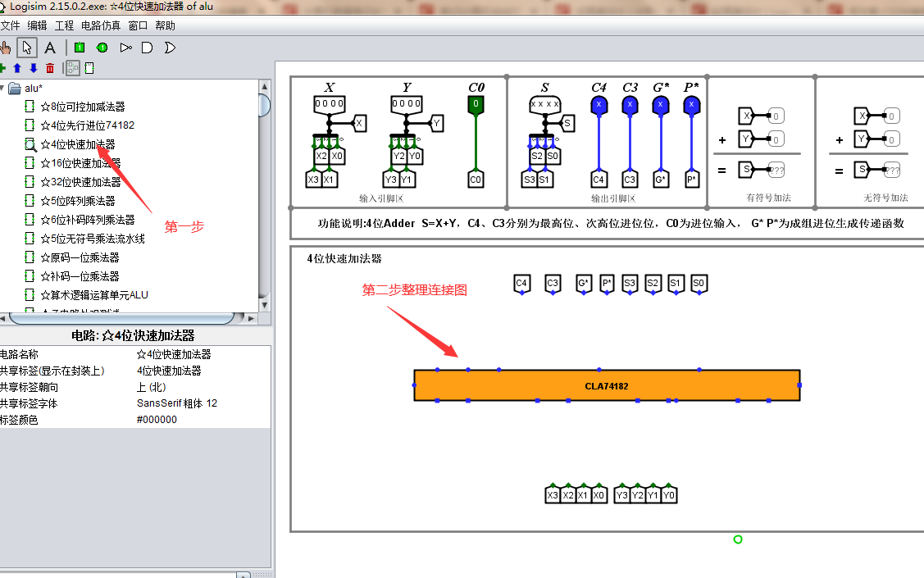Click the S0 tunnel above CLA74182
Viewport: 924px width, 578px height.
coord(699,284)
